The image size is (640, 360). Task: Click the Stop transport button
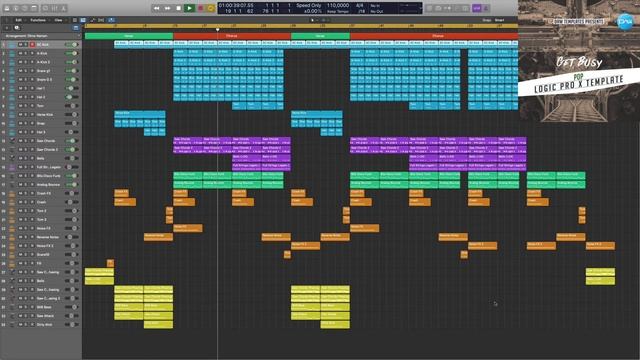pyautogui.click(x=178, y=8)
